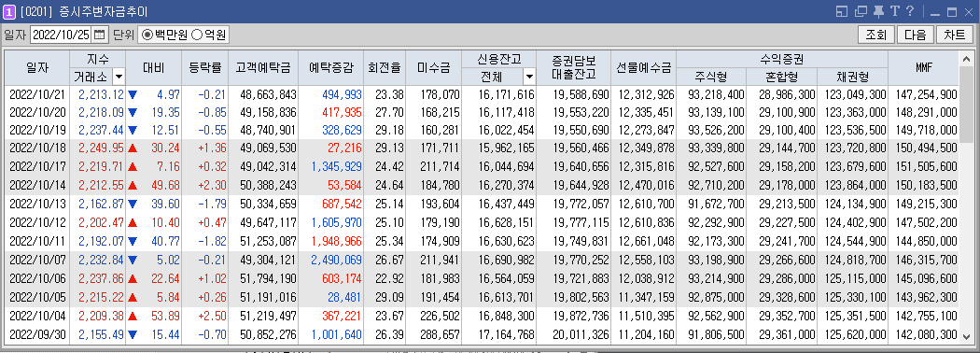Screen dimensions: 980x353
Task: Open the 전체 신용잔고 dropdown
Action: coord(529,77)
